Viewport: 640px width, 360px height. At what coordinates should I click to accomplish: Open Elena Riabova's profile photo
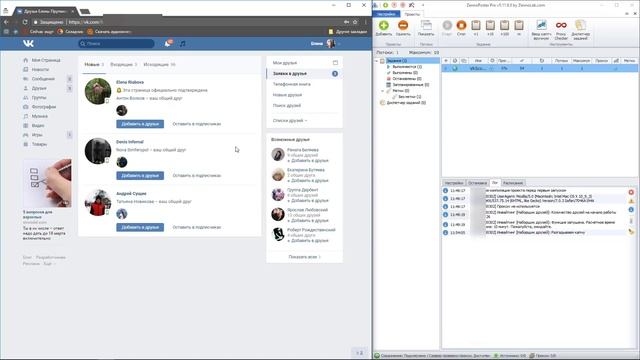tap(98, 91)
